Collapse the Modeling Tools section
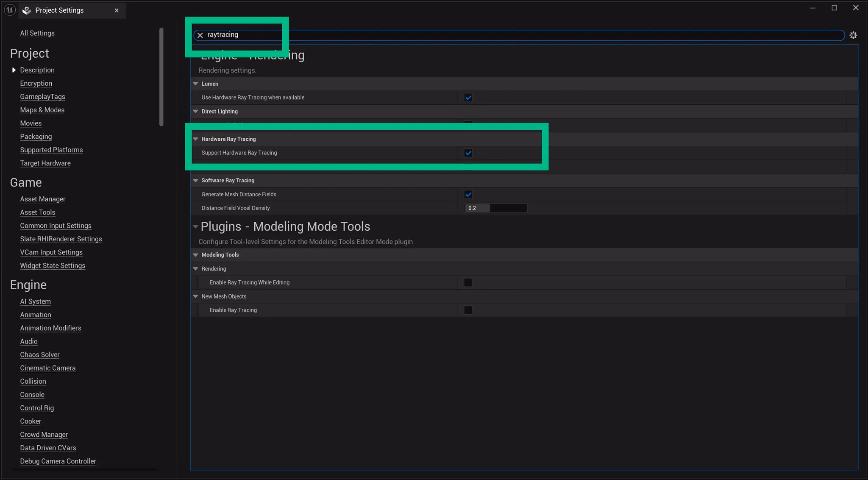This screenshot has height=480, width=868. (x=196, y=255)
